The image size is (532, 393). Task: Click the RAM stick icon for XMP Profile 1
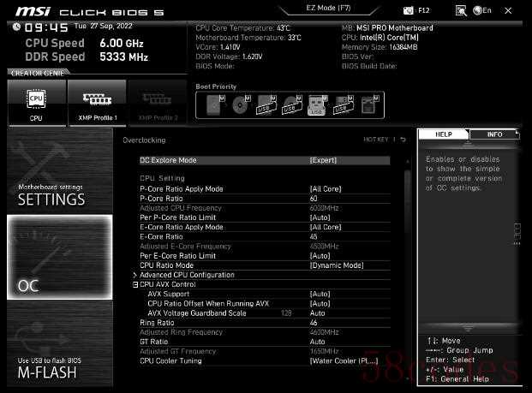pos(98,99)
